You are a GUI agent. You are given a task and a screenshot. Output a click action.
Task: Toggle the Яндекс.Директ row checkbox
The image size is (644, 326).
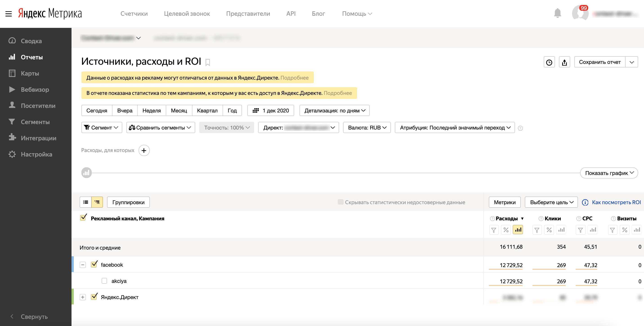[x=94, y=297]
